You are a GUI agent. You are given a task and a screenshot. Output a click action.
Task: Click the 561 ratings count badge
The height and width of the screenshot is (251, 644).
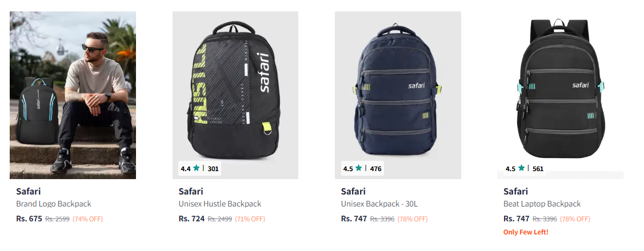pos(538,169)
